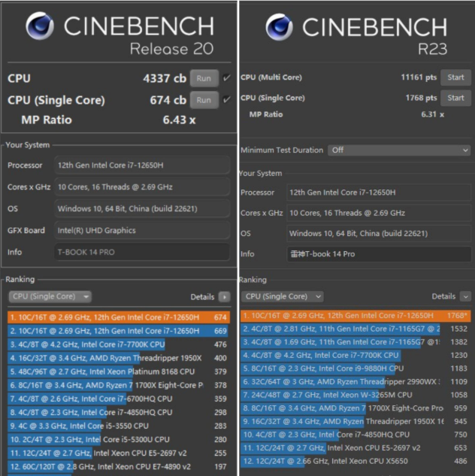Click R20 MP Ratio value 6.43 x

[x=179, y=120]
